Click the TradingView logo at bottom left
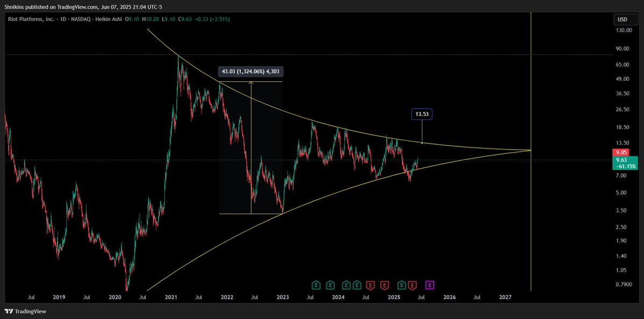The width and height of the screenshot is (644, 319). coord(25,311)
